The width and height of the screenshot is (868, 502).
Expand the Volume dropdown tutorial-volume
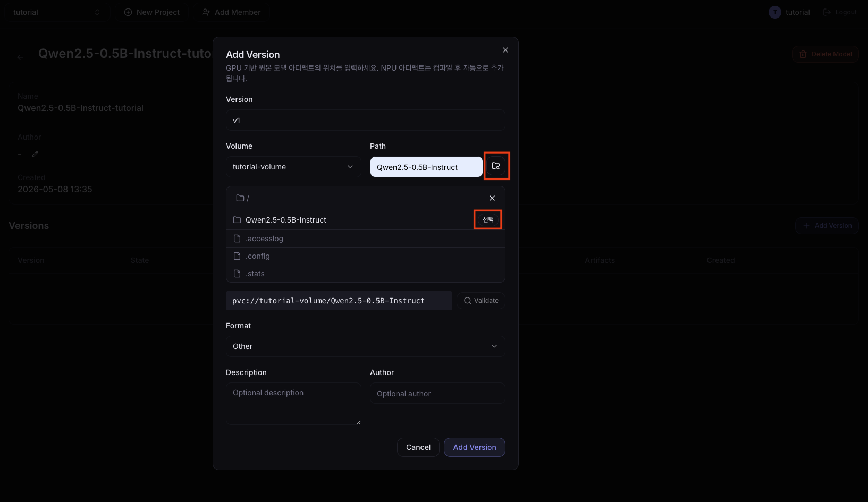click(293, 167)
